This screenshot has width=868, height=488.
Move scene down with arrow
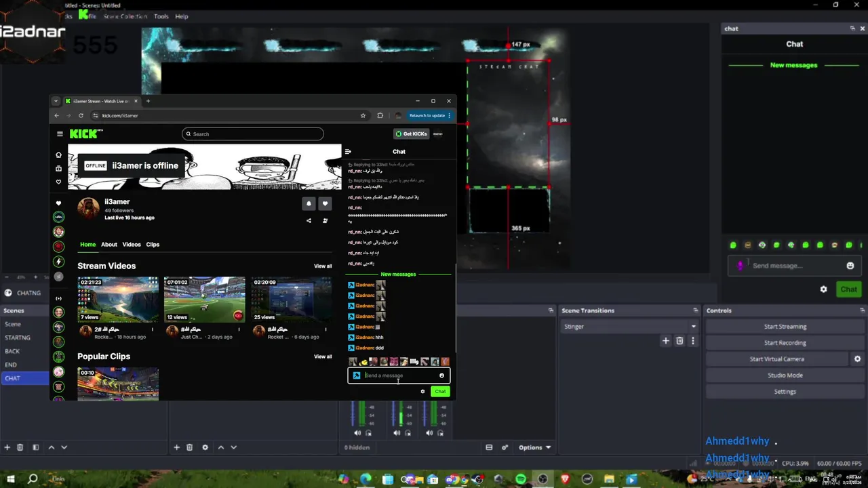pyautogui.click(x=64, y=447)
